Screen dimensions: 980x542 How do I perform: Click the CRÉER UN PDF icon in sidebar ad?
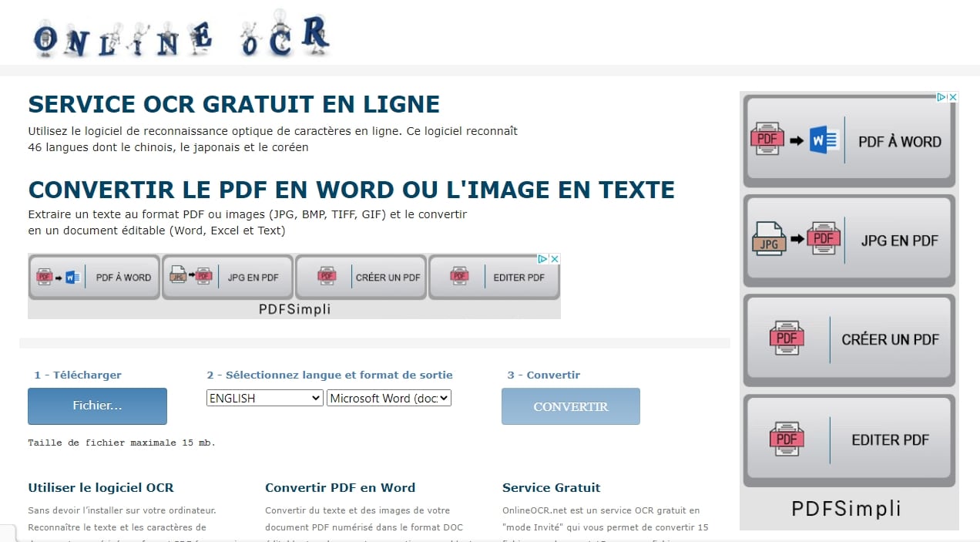[847, 340]
